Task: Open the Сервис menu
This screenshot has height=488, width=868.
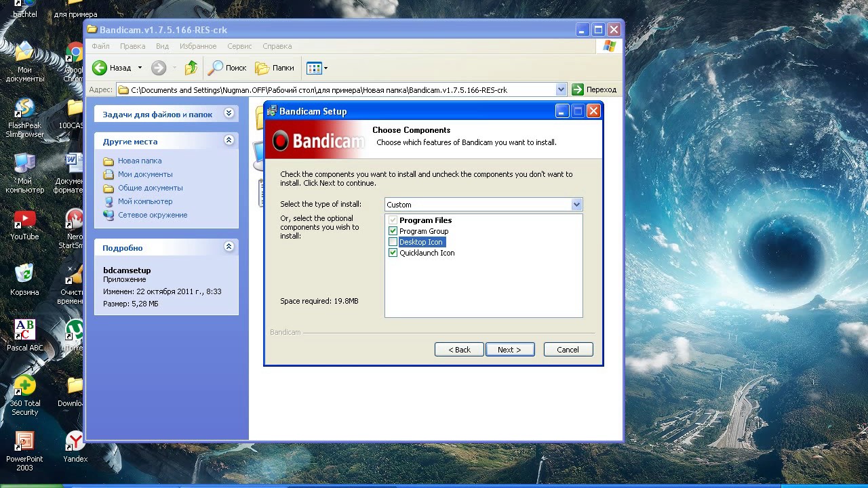Action: click(239, 46)
